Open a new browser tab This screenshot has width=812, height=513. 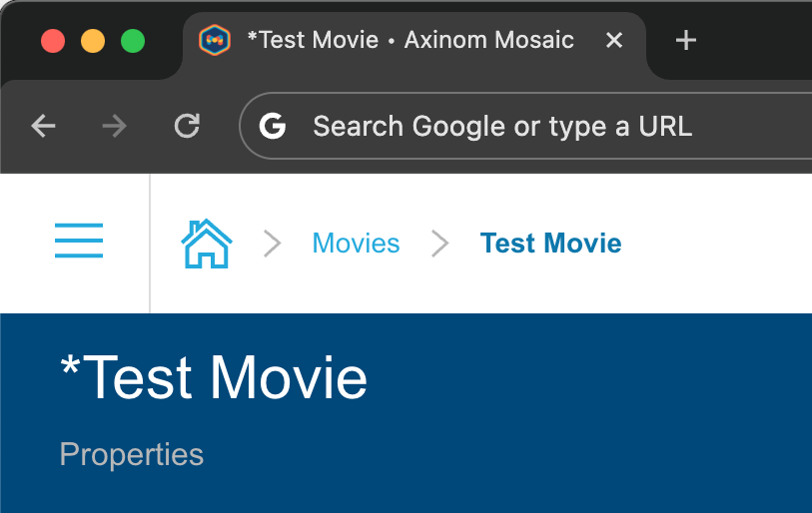685,41
